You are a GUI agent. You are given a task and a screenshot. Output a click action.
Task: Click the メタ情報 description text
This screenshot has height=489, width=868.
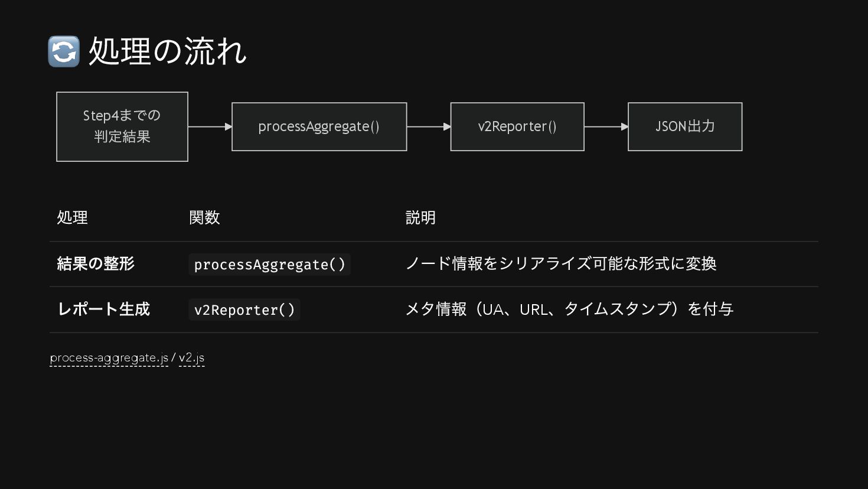569,309
